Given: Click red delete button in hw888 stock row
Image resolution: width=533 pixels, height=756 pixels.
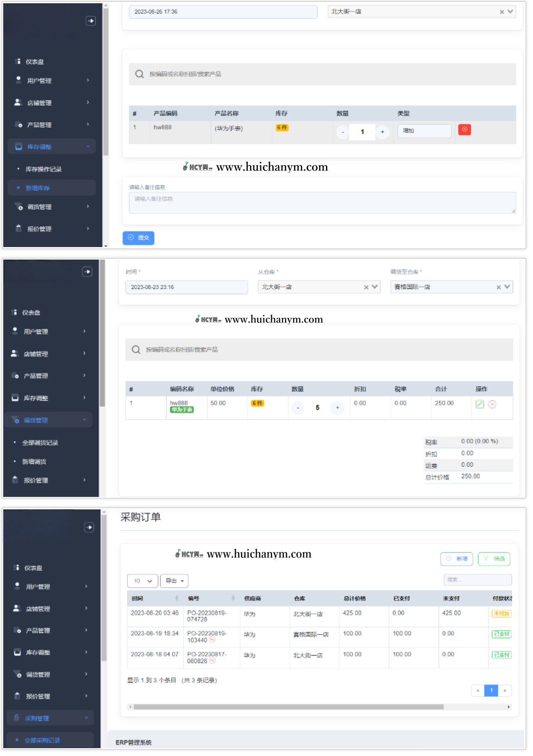Looking at the screenshot, I should (x=464, y=130).
